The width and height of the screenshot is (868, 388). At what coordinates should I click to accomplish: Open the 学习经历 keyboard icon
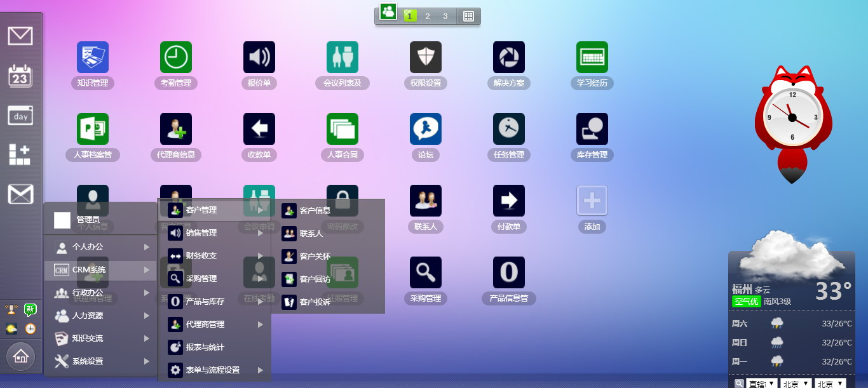592,58
